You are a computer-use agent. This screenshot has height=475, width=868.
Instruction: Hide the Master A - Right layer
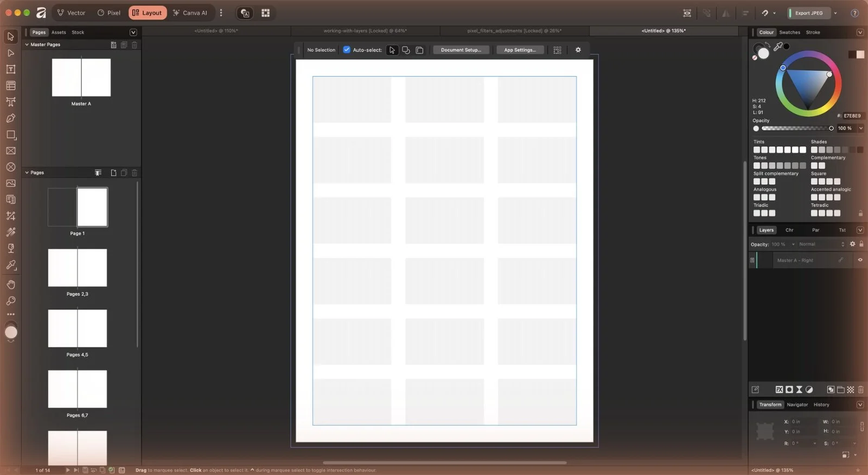click(x=860, y=260)
